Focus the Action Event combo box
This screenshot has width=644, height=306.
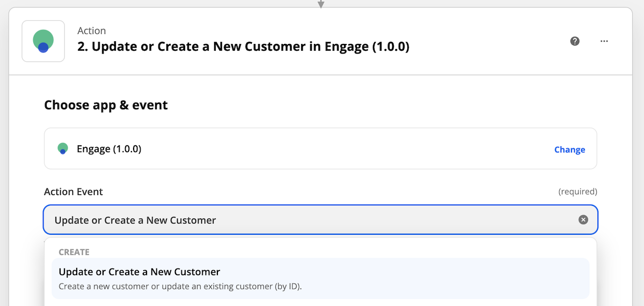(x=320, y=220)
